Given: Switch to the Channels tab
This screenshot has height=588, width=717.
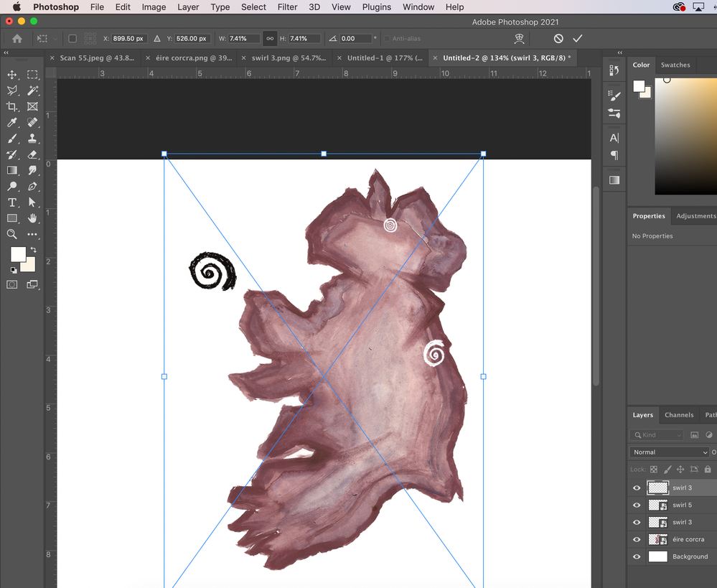Looking at the screenshot, I should tap(678, 414).
